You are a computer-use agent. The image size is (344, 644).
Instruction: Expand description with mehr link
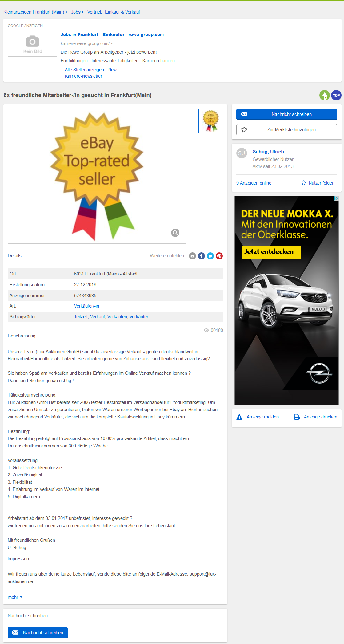point(15,597)
